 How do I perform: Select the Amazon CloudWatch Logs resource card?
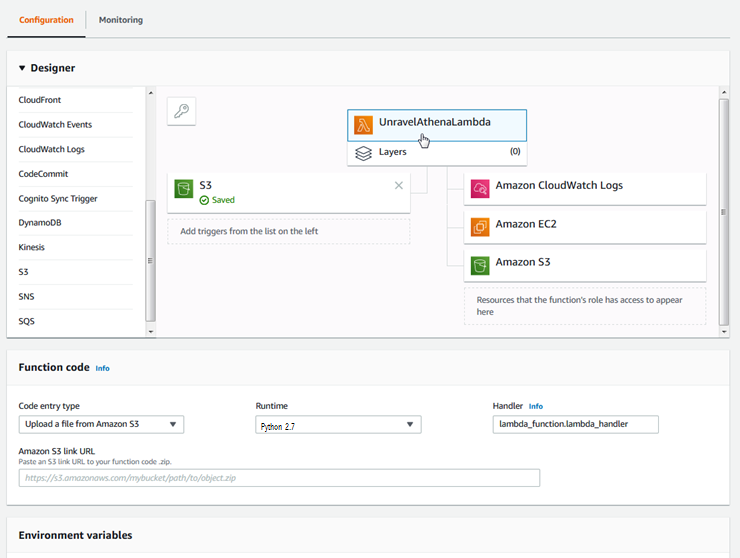click(585, 188)
